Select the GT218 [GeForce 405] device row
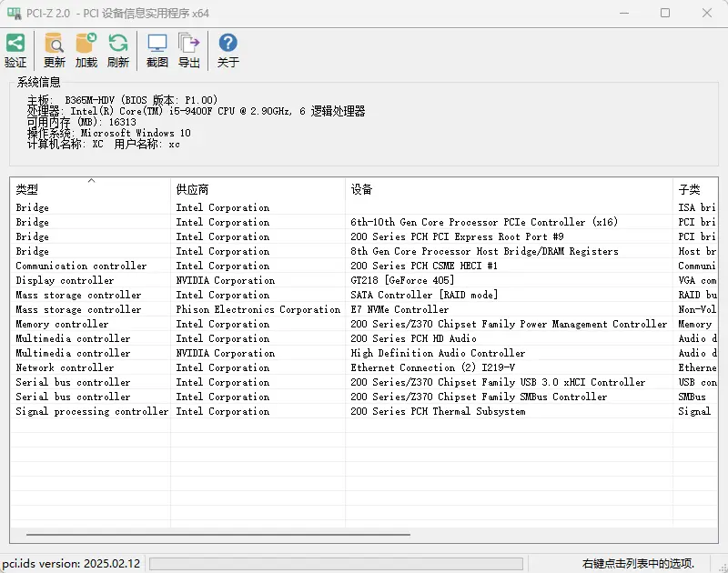 364,280
